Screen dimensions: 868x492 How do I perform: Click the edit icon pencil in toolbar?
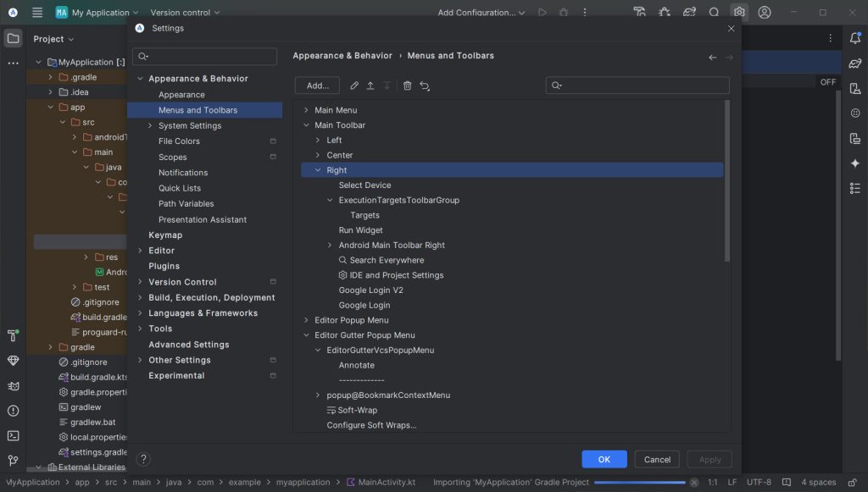[354, 86]
